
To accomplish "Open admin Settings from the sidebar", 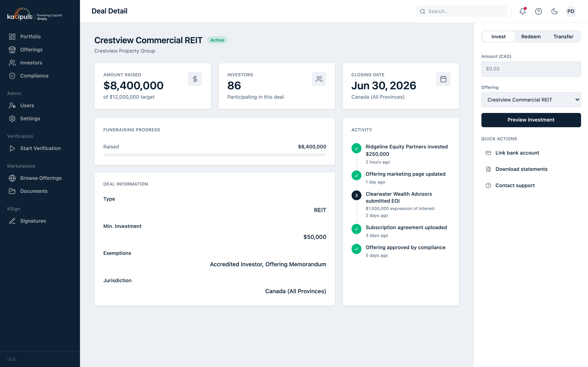I will coord(30,118).
